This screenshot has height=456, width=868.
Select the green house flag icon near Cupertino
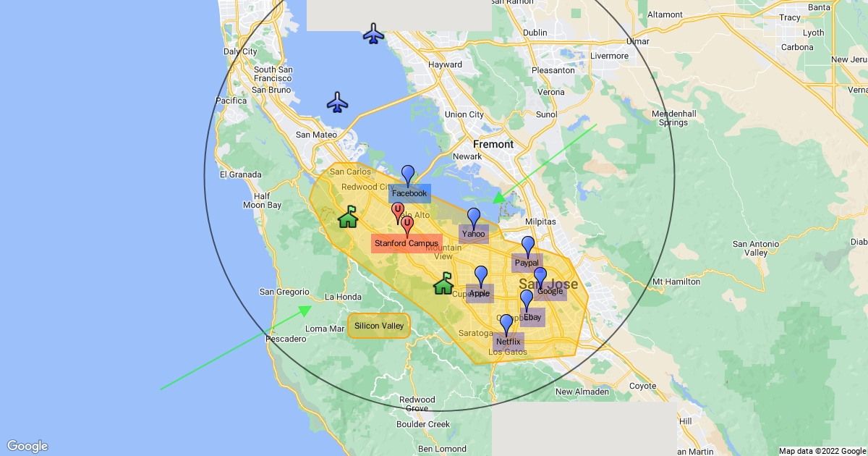443,283
